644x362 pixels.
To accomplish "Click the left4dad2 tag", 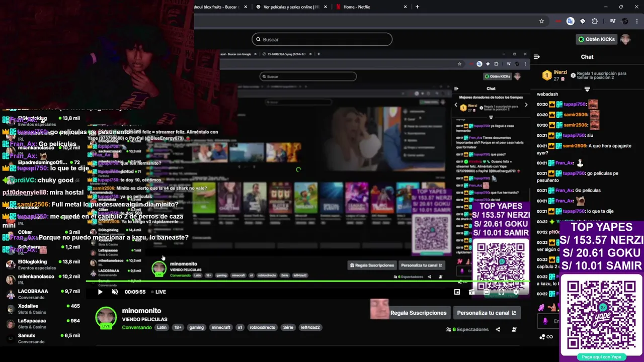I will (310, 327).
